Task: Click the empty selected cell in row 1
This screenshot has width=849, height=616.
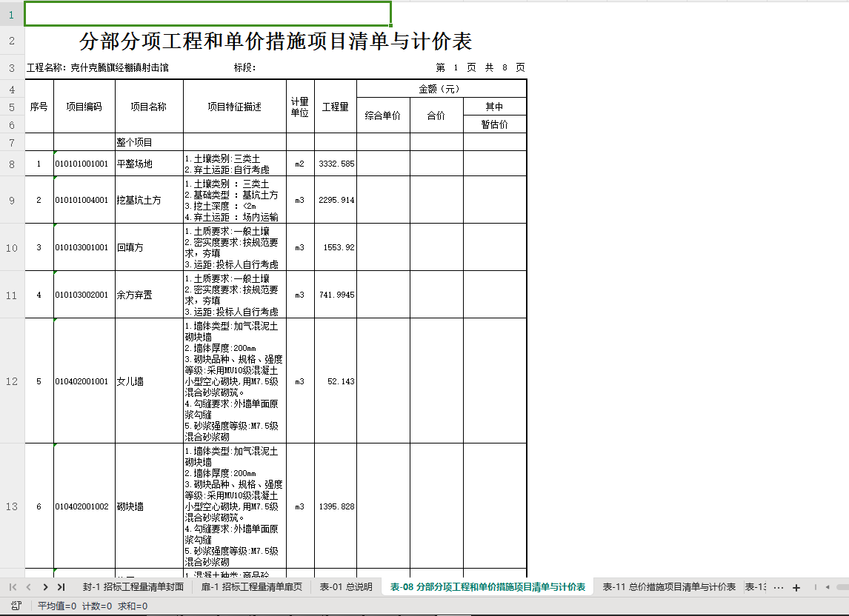Action: [208, 14]
